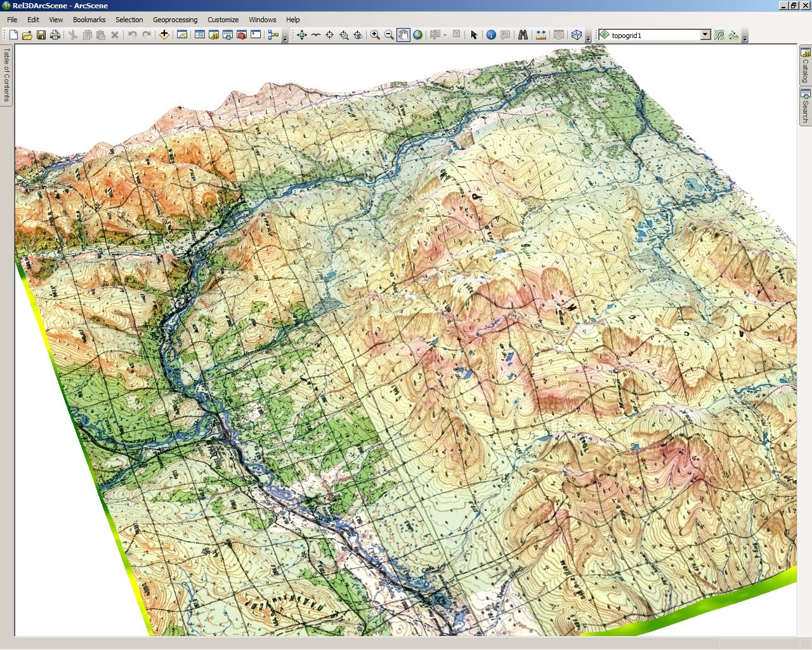Choose the Identify tool
Image resolution: width=812 pixels, height=650 pixels.
(x=491, y=35)
